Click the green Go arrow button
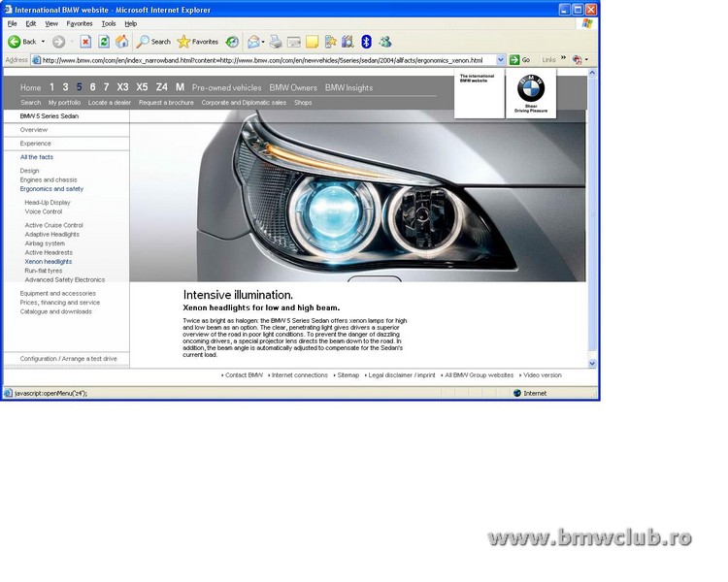This screenshot has height=582, width=728. [x=514, y=59]
